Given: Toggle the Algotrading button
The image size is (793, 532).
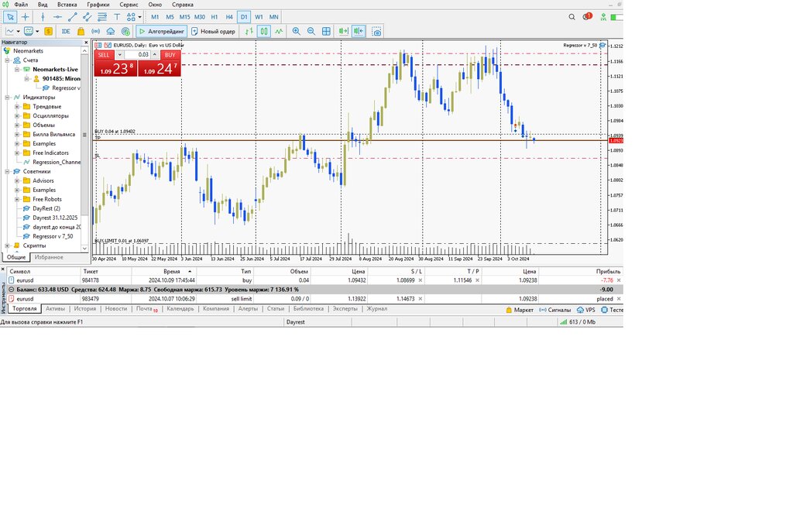Looking at the screenshot, I should point(161,31).
